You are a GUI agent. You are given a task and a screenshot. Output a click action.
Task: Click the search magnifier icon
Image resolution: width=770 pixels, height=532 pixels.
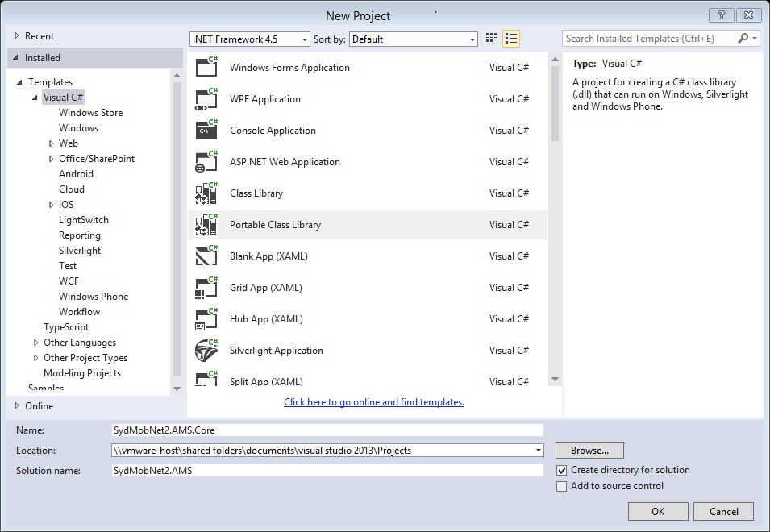(743, 38)
